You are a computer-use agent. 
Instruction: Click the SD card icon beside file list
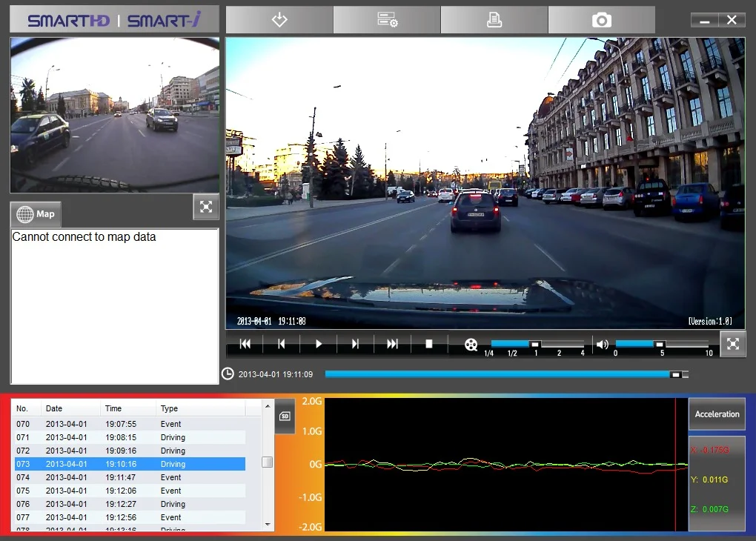285,416
